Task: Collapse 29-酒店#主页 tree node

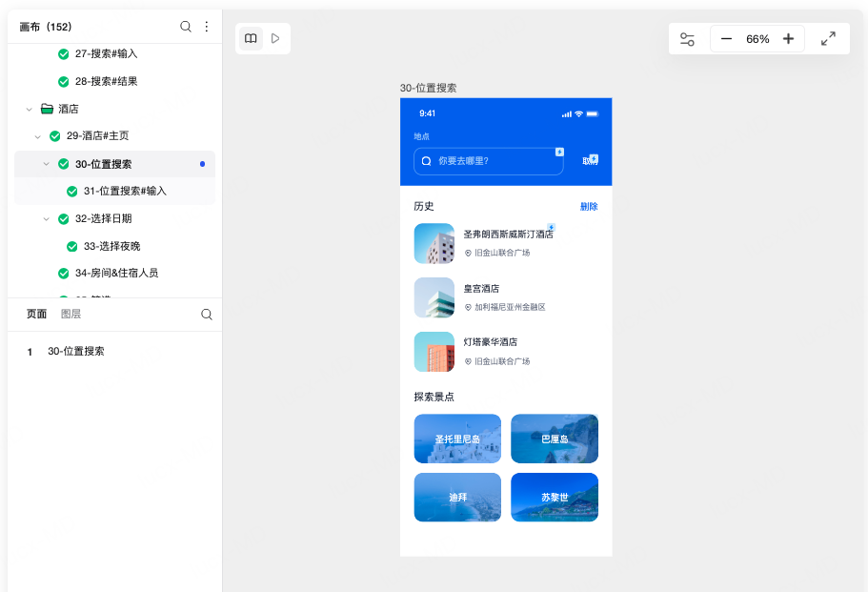Action: click(38, 136)
